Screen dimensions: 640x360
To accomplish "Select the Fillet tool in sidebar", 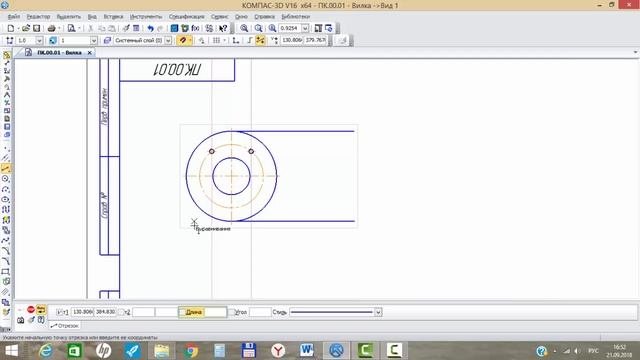I will (6, 261).
